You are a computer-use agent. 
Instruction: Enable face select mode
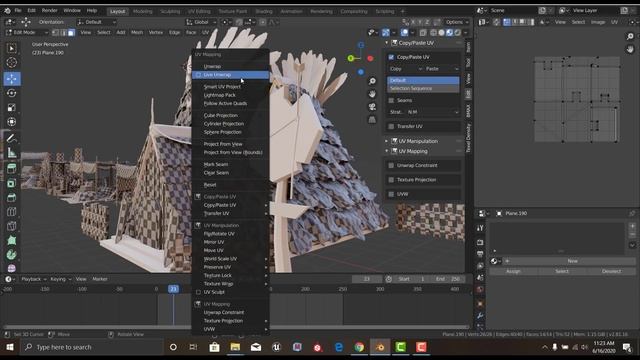coord(71,32)
